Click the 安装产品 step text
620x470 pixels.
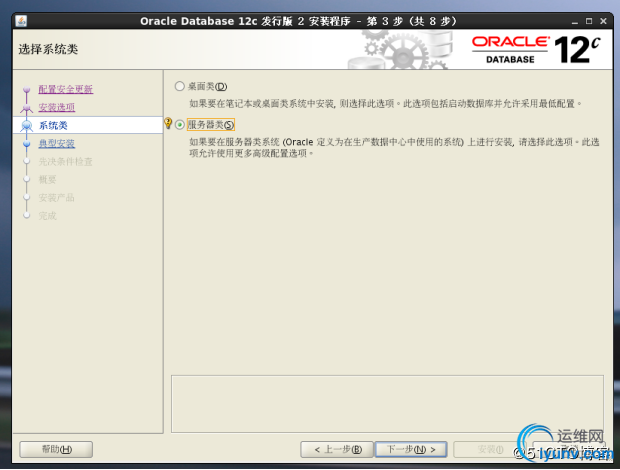[x=57, y=198]
